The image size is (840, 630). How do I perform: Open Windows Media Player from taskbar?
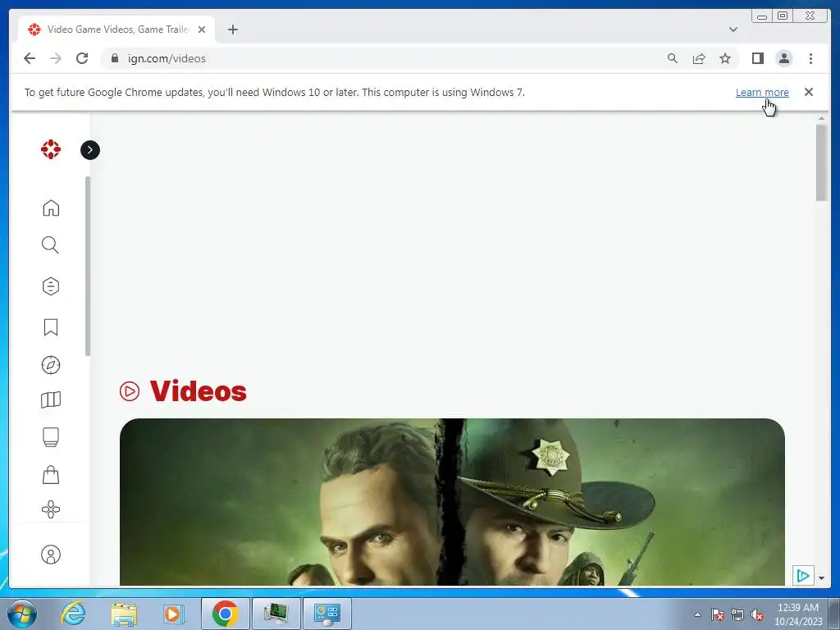point(174,614)
